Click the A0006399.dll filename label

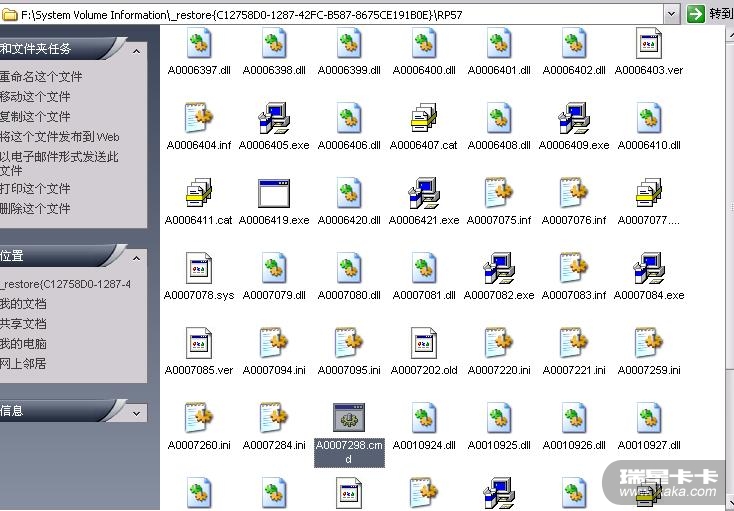[x=349, y=70]
